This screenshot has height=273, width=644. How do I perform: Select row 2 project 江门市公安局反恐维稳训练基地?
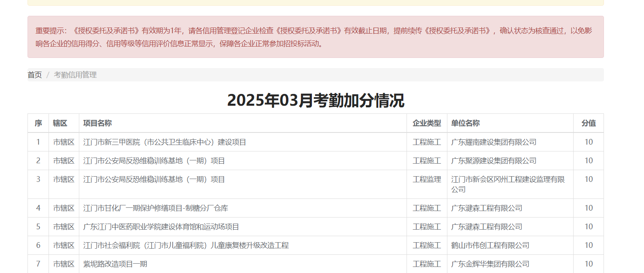click(x=154, y=161)
